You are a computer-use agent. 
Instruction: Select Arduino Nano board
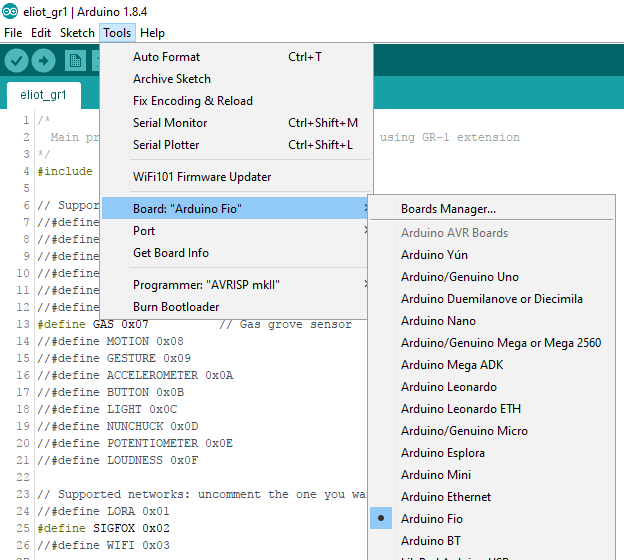pyautogui.click(x=491, y=321)
